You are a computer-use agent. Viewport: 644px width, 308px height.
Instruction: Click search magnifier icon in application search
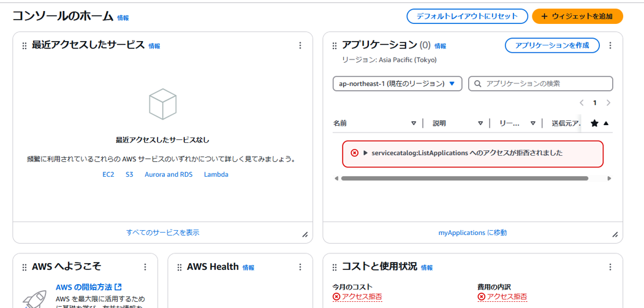pyautogui.click(x=478, y=83)
